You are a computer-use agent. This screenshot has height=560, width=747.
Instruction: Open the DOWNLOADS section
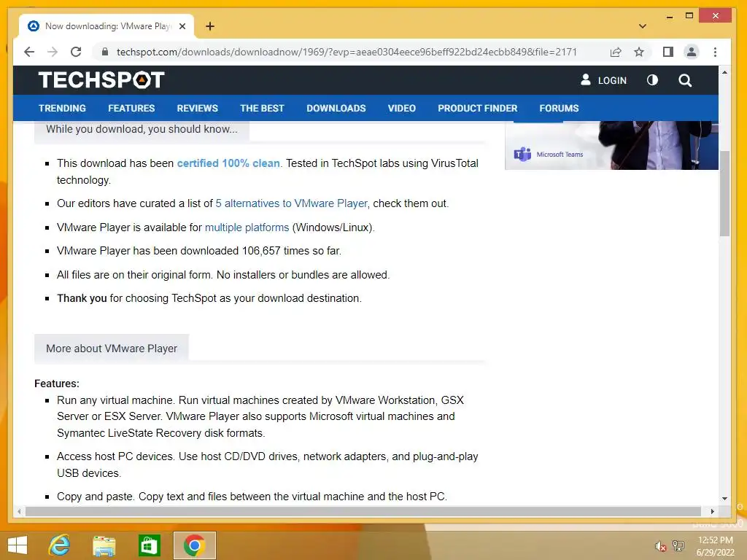tap(336, 108)
